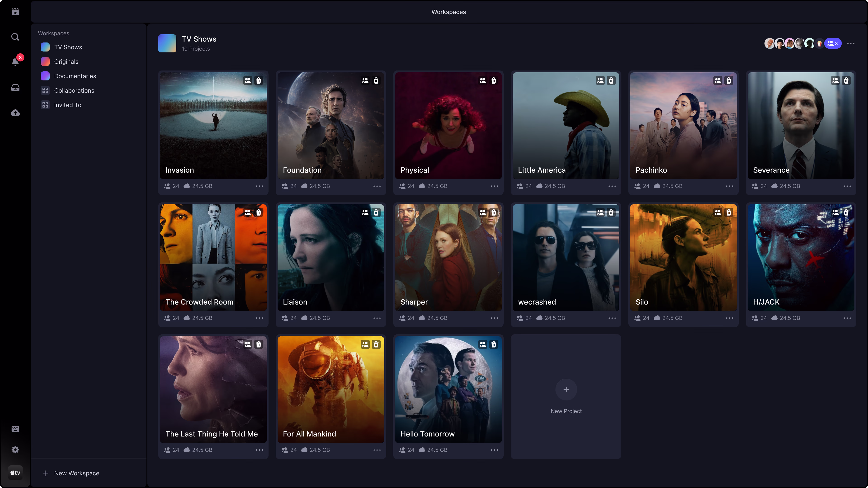
Task: Open Settings via the gear icon
Action: [x=15, y=450]
